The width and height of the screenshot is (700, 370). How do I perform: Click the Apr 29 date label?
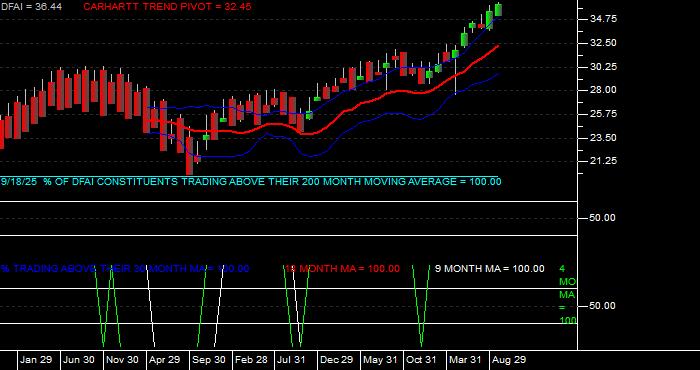point(165,360)
